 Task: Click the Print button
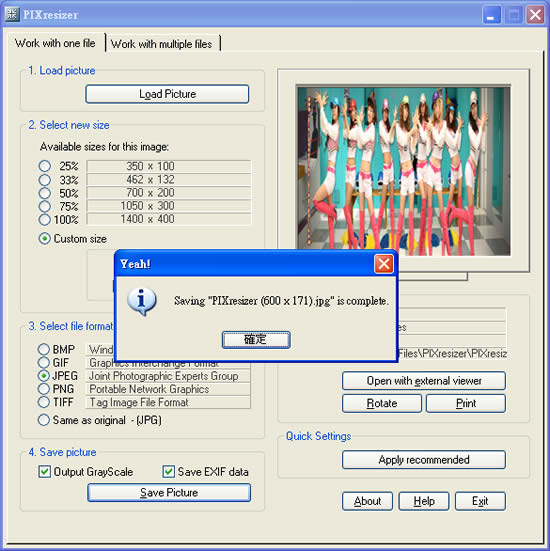[466, 403]
